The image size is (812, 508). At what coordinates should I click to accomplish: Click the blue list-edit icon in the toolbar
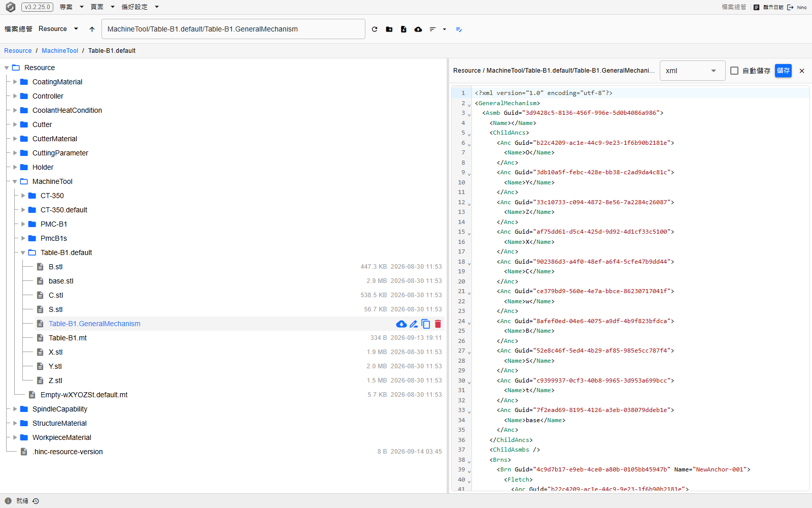pyautogui.click(x=459, y=29)
